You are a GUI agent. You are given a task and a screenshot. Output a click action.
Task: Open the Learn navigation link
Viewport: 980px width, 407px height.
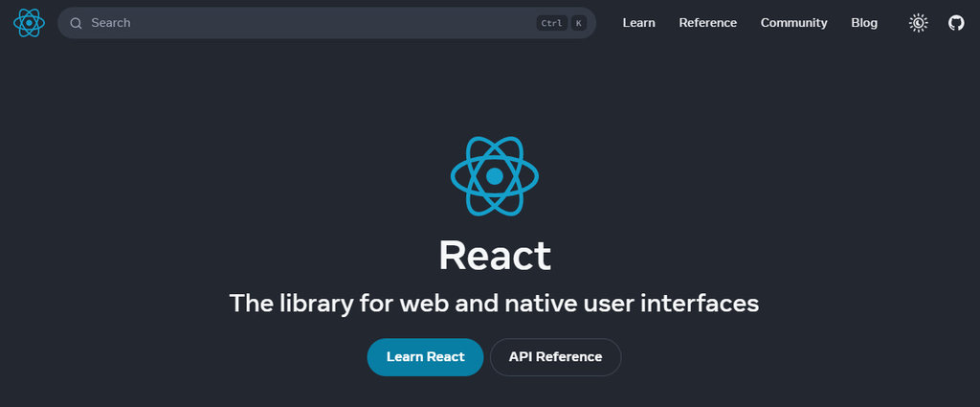click(x=638, y=23)
